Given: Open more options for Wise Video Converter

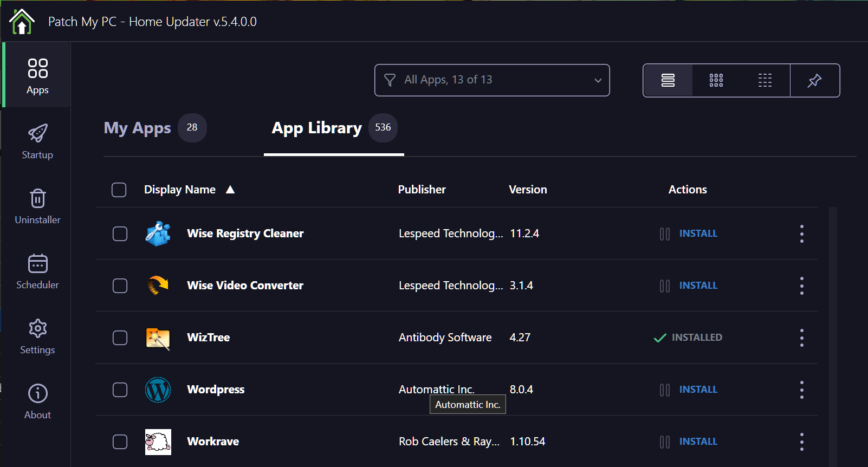Looking at the screenshot, I should click(x=801, y=286).
